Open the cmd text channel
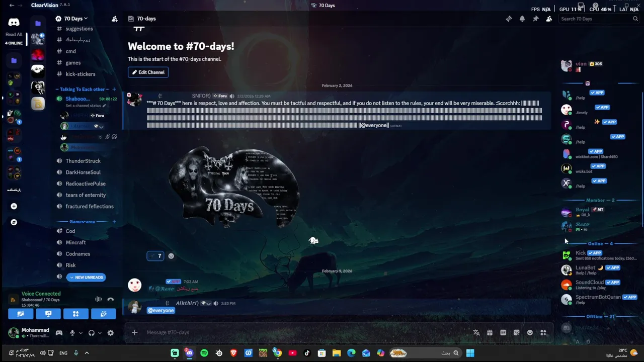This screenshot has height=362, width=644. [70, 51]
